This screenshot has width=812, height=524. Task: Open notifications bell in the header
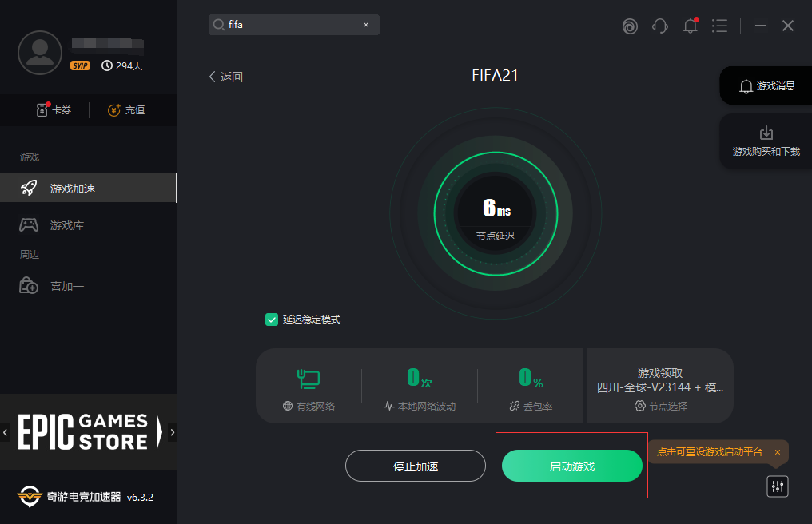tap(691, 26)
